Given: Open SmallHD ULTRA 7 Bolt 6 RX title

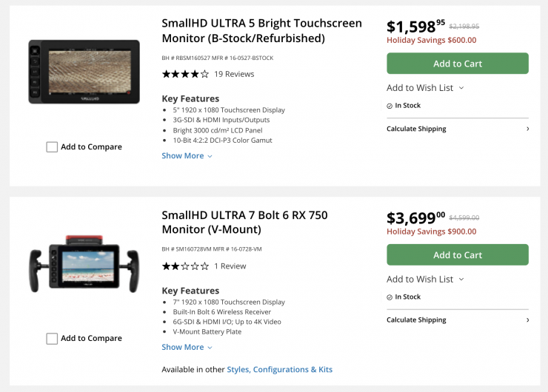Looking at the screenshot, I should pyautogui.click(x=244, y=222).
